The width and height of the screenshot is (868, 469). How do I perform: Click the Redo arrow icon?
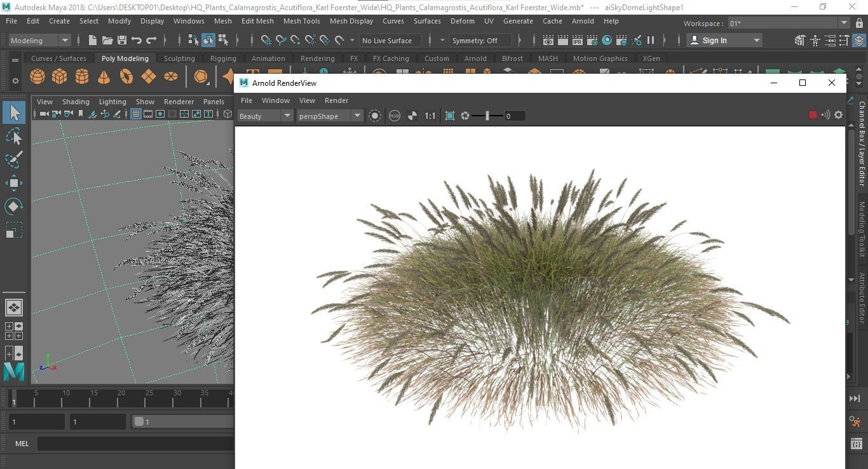151,40
